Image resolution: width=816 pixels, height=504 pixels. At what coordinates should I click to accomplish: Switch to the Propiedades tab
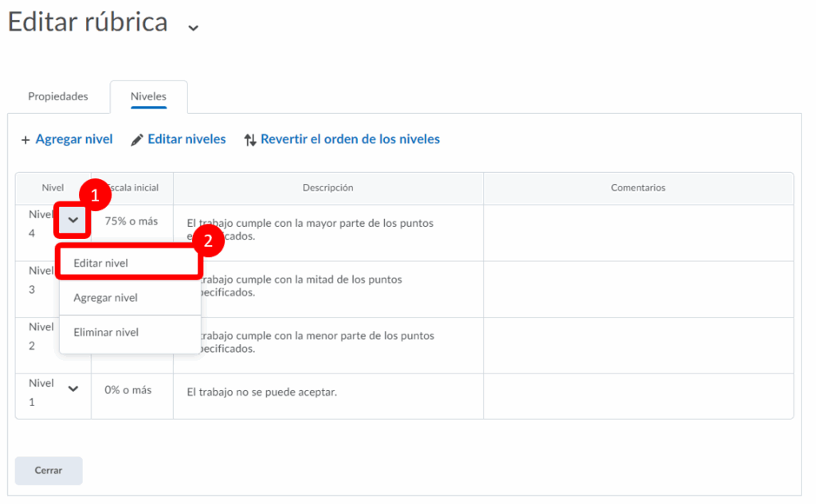58,96
